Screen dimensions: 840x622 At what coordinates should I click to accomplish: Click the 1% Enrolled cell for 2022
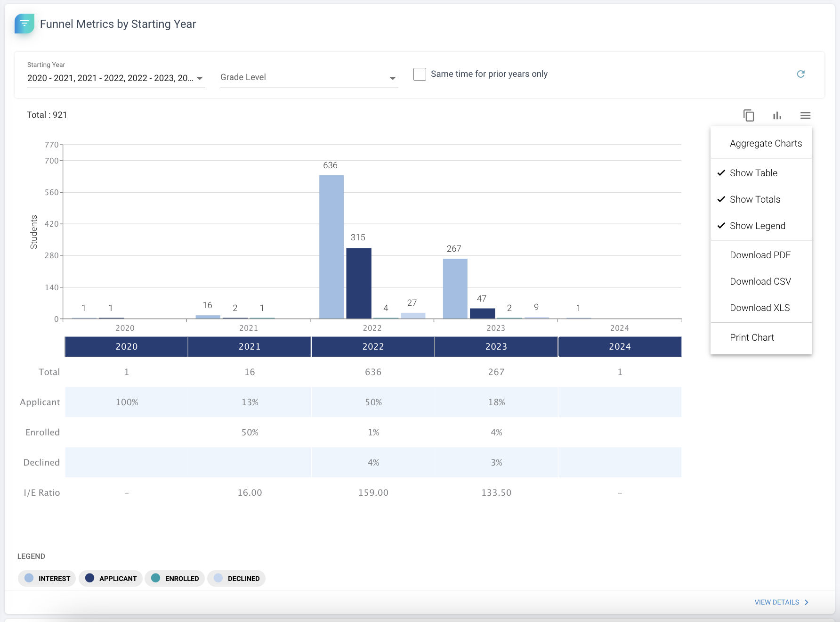tap(373, 432)
